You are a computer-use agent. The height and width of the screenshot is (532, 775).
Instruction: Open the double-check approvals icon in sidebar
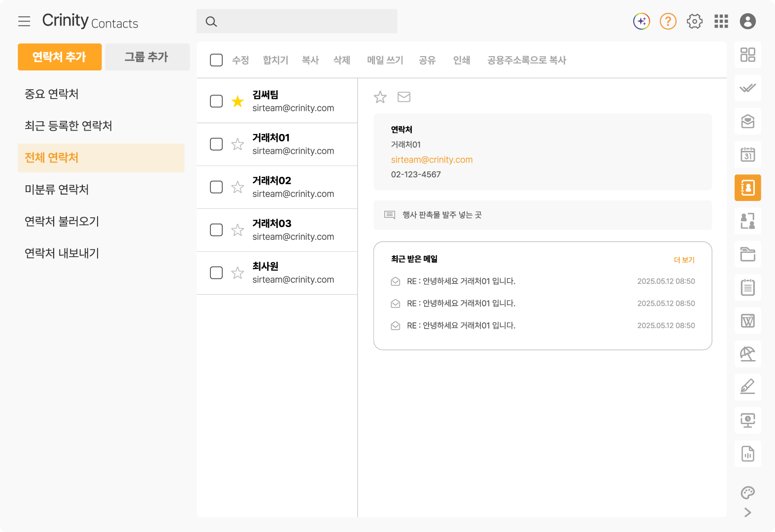pyautogui.click(x=748, y=88)
